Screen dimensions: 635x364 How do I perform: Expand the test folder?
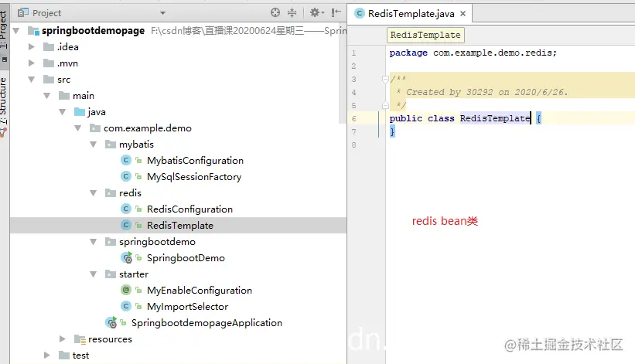coord(47,355)
